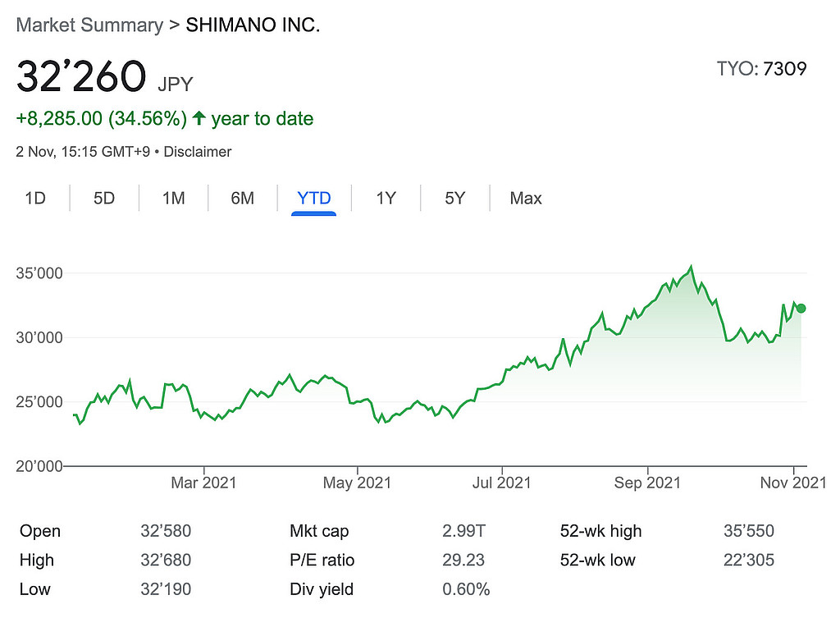Click the May 2021 axis label
This screenshot has height=618, width=840.
coord(357,482)
